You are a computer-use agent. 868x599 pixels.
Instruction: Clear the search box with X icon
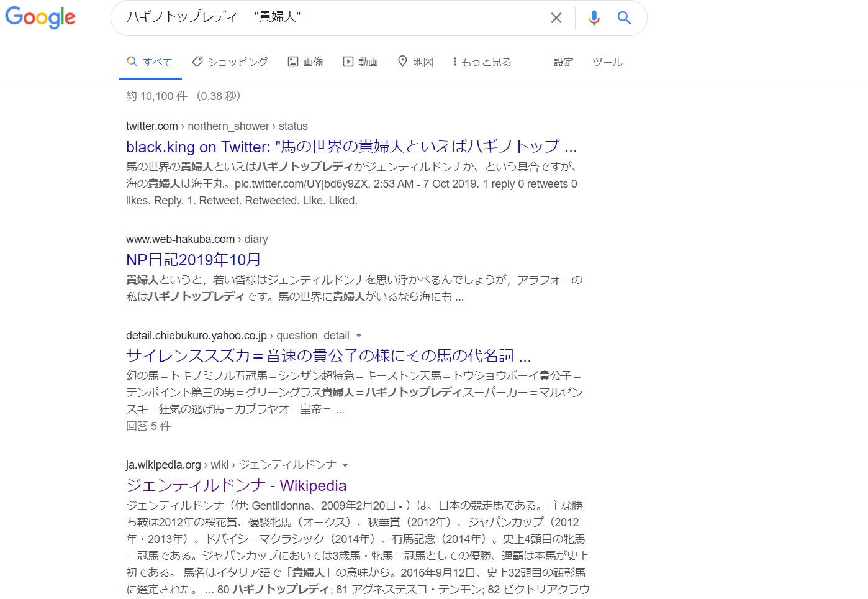[x=556, y=18]
